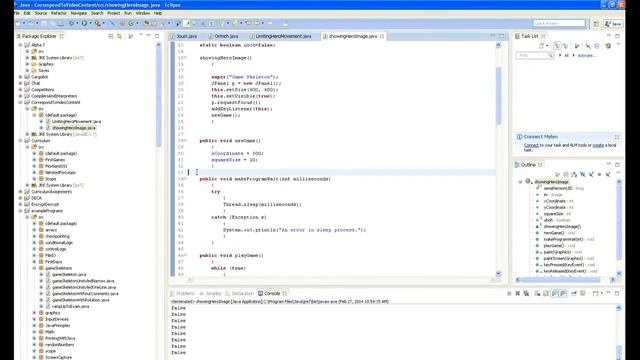Click the Activate... link in Task List

[587, 56]
